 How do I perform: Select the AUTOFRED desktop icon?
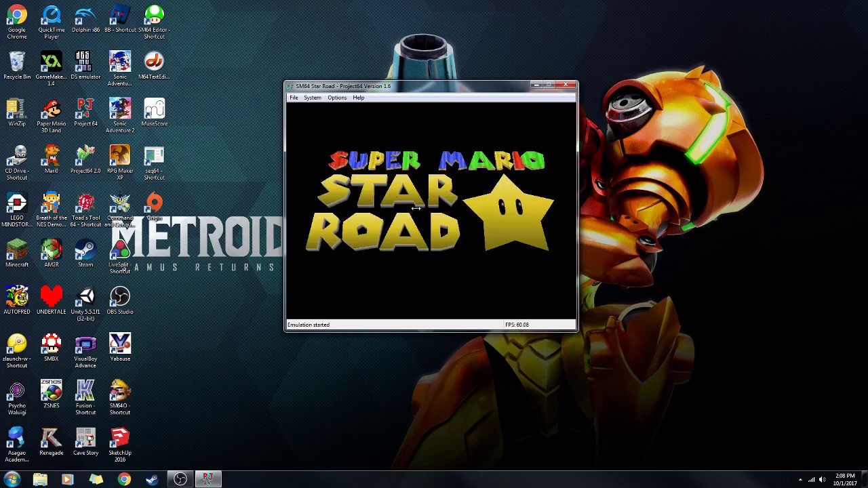(17, 300)
